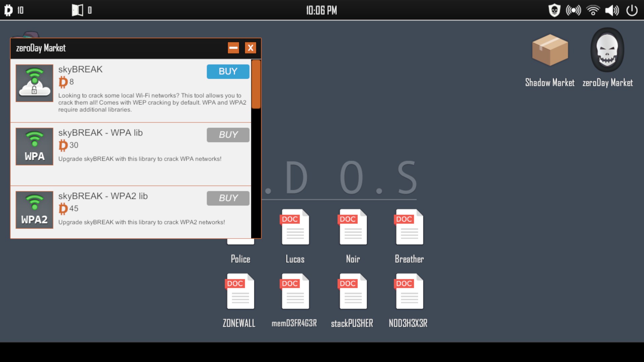Open the Lucas document file
Screen dimensions: 644x362
pyautogui.click(x=295, y=227)
